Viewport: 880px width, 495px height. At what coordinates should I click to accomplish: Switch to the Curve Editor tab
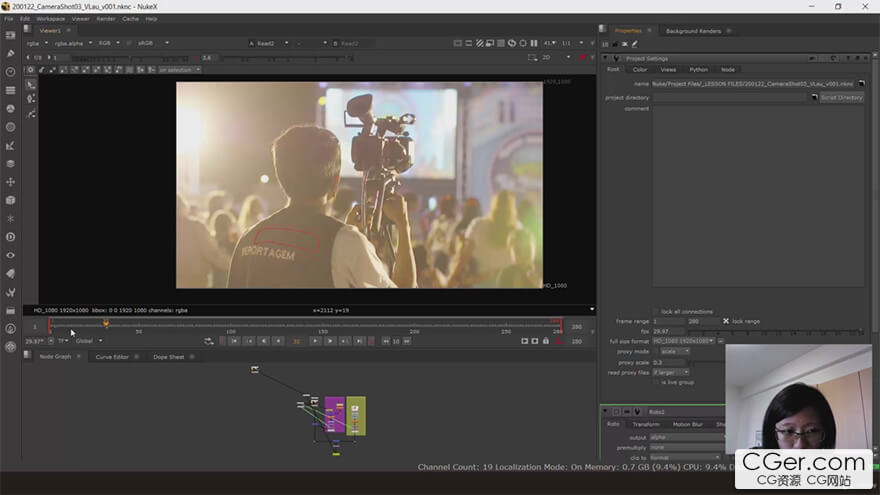[x=111, y=357]
